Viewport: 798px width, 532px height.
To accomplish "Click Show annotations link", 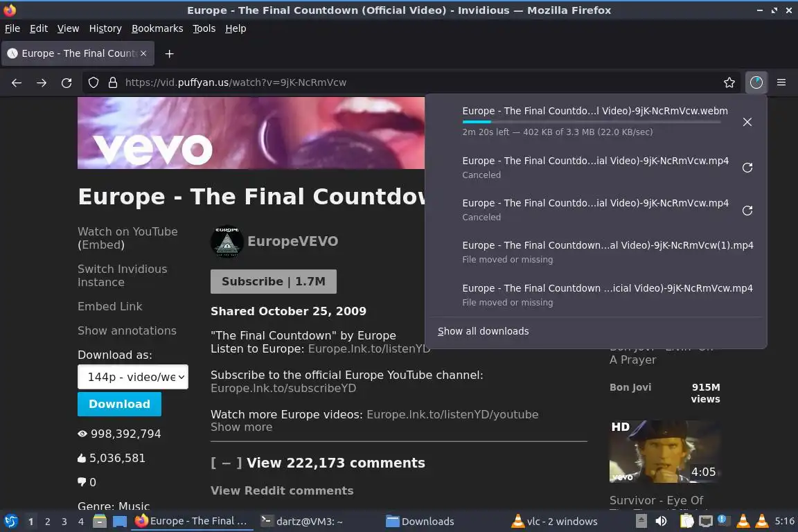I will 127,331.
